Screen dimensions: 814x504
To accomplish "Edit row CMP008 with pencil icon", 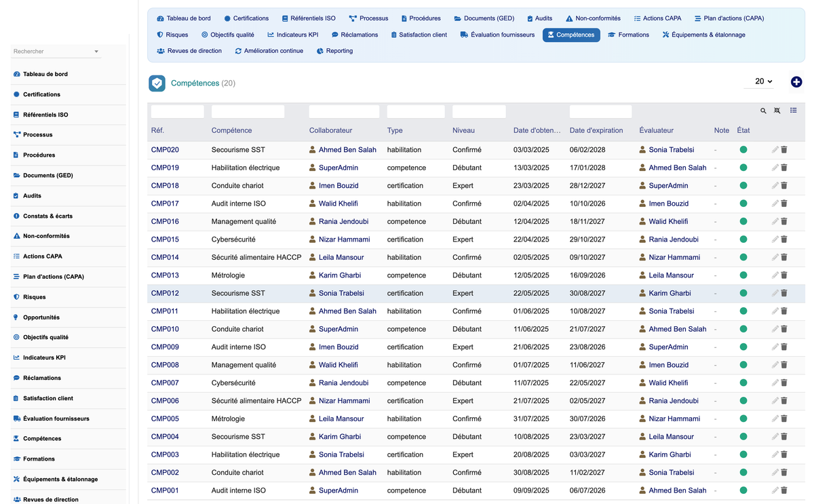I will [775, 365].
